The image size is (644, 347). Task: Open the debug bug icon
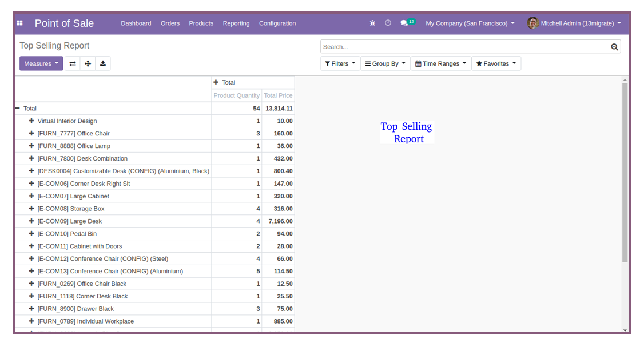tap(372, 23)
